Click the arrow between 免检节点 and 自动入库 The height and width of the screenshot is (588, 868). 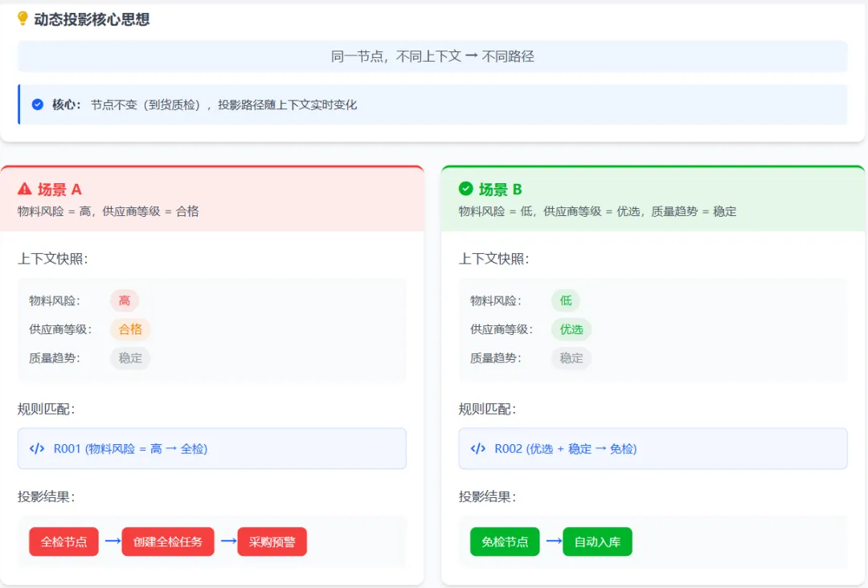[554, 541]
